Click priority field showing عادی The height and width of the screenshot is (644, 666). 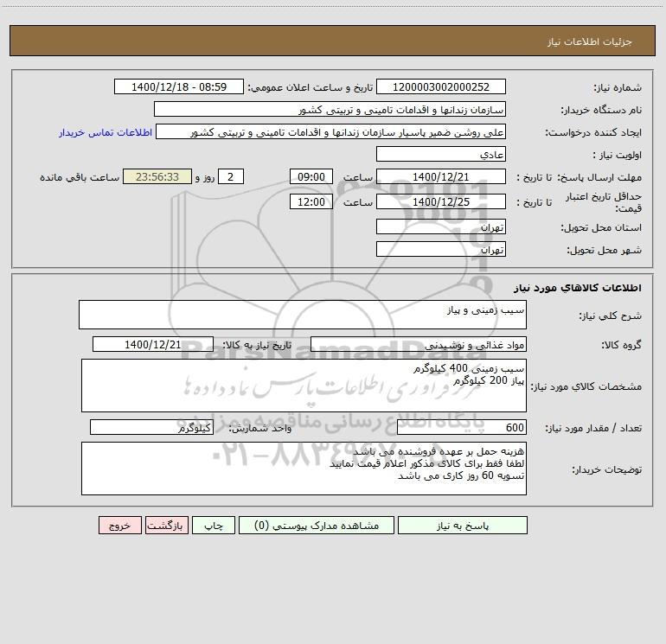click(441, 154)
